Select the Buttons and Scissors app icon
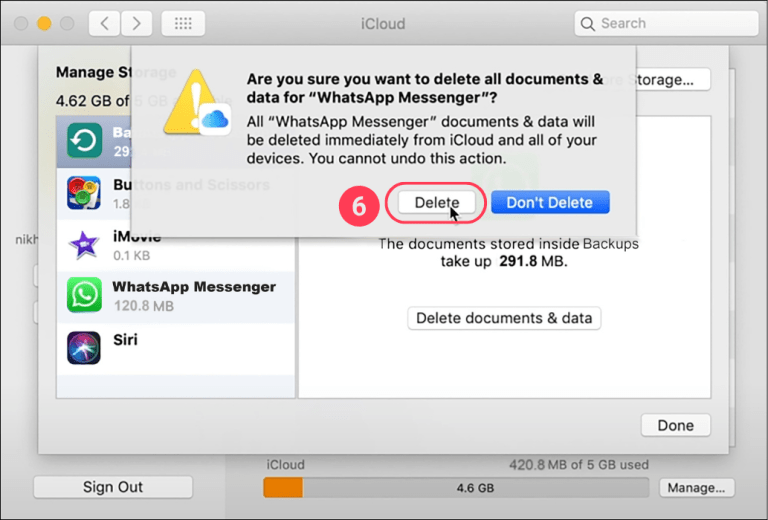This screenshot has height=520, width=768. tap(84, 192)
